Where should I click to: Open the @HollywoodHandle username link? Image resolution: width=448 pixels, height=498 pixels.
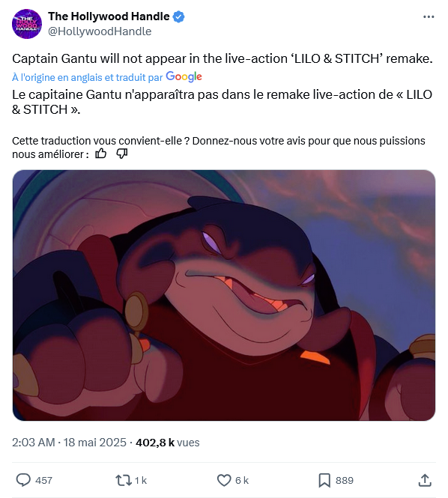pyautogui.click(x=100, y=31)
